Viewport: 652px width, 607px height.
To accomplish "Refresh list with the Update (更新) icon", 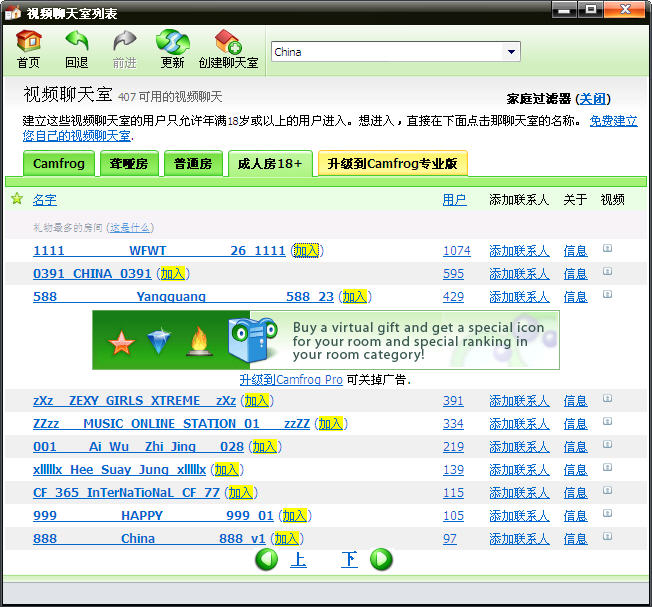I will (173, 42).
